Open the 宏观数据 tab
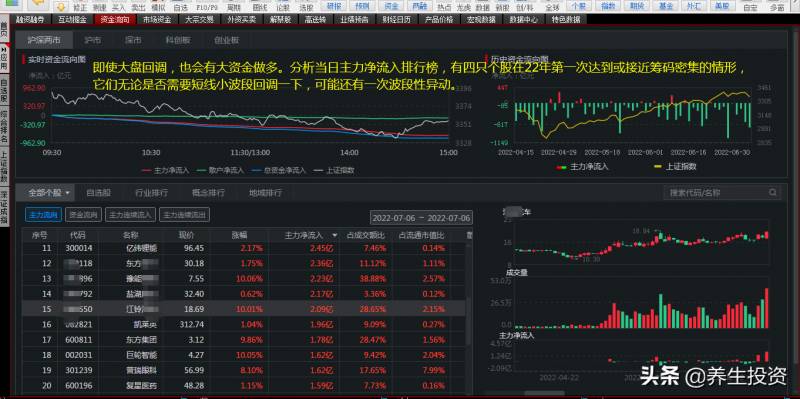 481,19
